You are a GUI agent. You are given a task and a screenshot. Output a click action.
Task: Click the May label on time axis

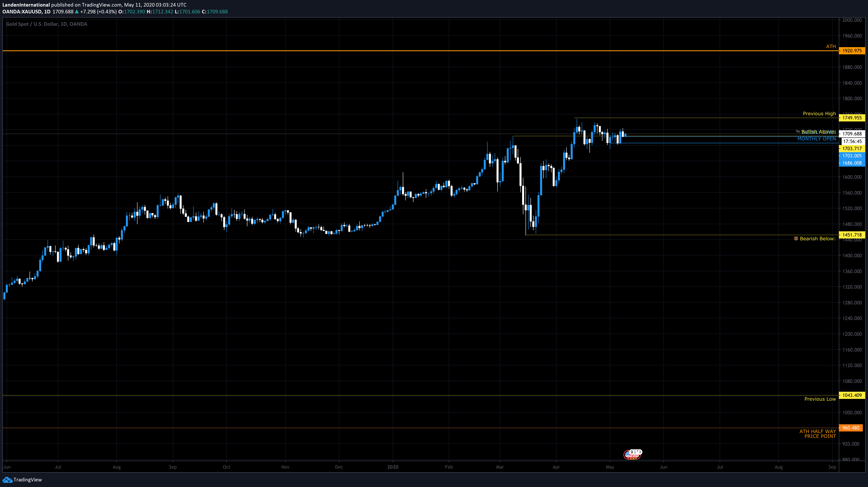[x=610, y=467]
